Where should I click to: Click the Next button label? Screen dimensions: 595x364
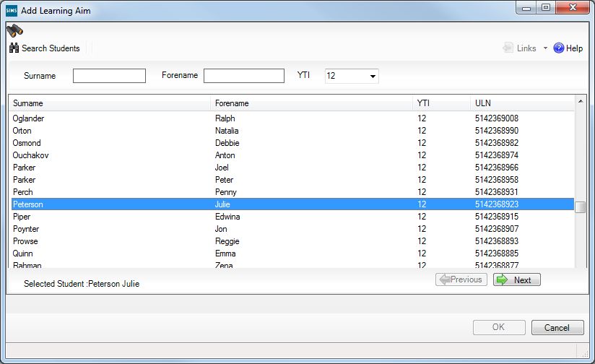pos(523,280)
